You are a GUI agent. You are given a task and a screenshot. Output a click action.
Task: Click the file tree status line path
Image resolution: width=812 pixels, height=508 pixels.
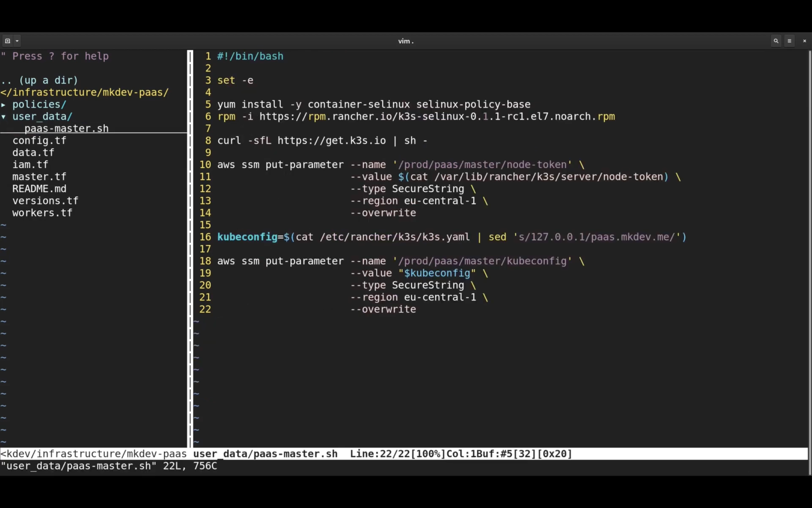[94, 454]
